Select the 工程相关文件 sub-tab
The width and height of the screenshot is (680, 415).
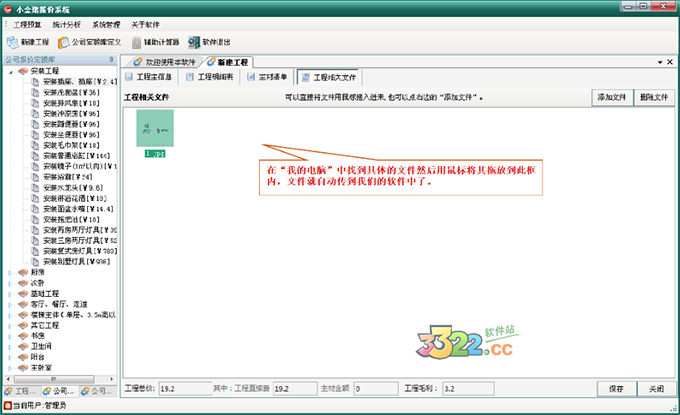coord(329,77)
